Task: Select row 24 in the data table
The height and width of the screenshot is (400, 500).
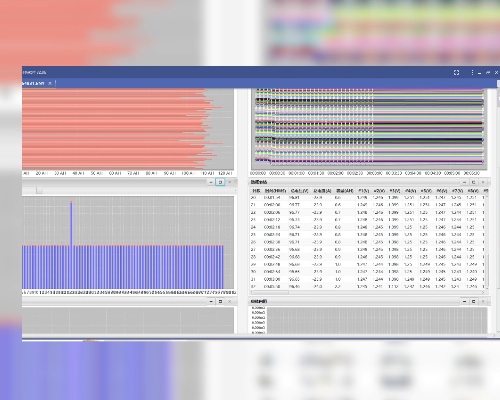Action: point(368,227)
